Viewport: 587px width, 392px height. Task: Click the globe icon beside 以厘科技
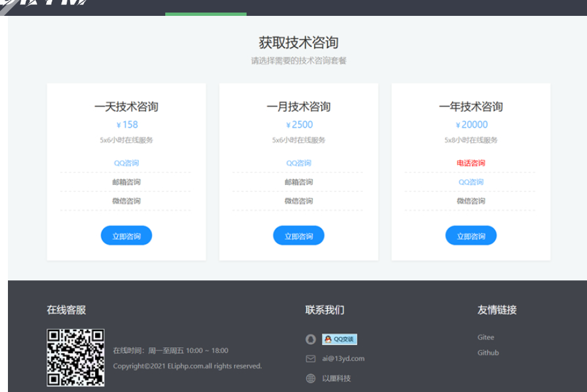coord(311,378)
